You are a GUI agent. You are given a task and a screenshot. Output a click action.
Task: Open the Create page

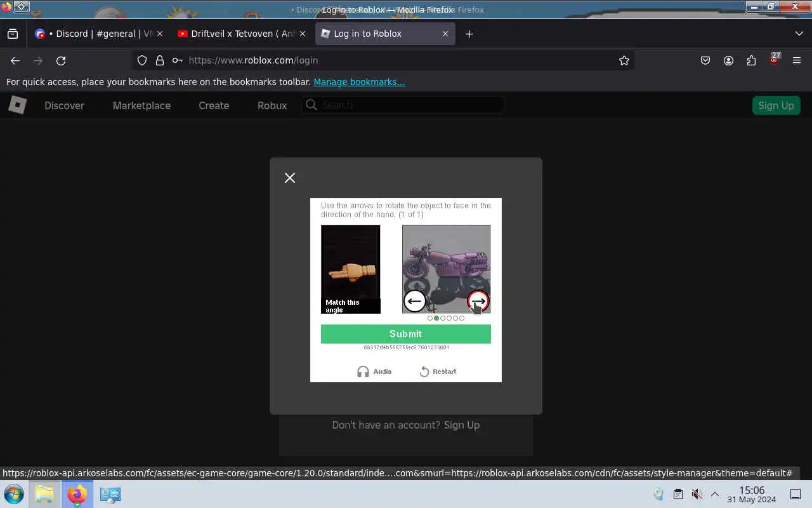[214, 105]
